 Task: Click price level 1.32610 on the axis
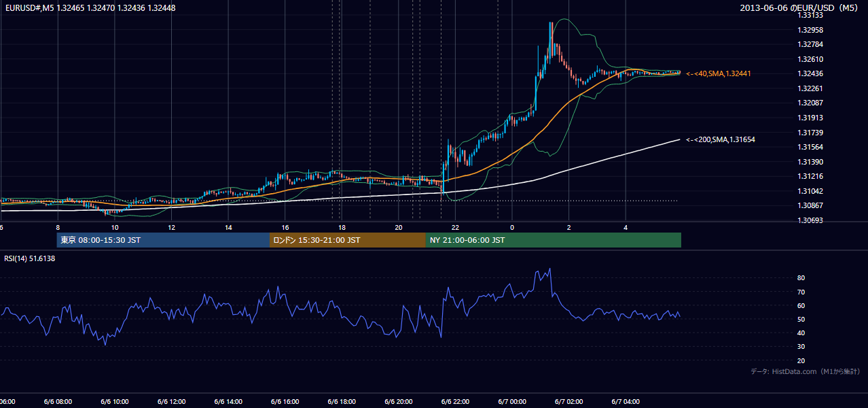[810, 59]
